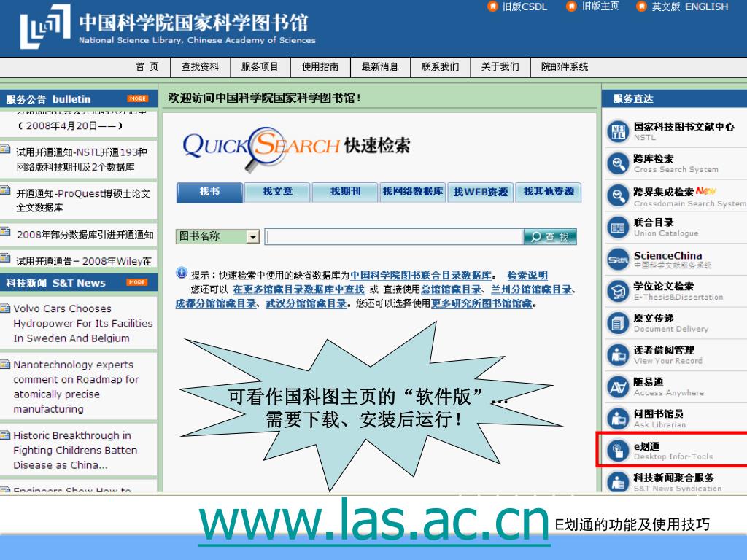The width and height of the screenshot is (747, 560).
Task: Open the 首页 menu item
Action: coord(147,66)
